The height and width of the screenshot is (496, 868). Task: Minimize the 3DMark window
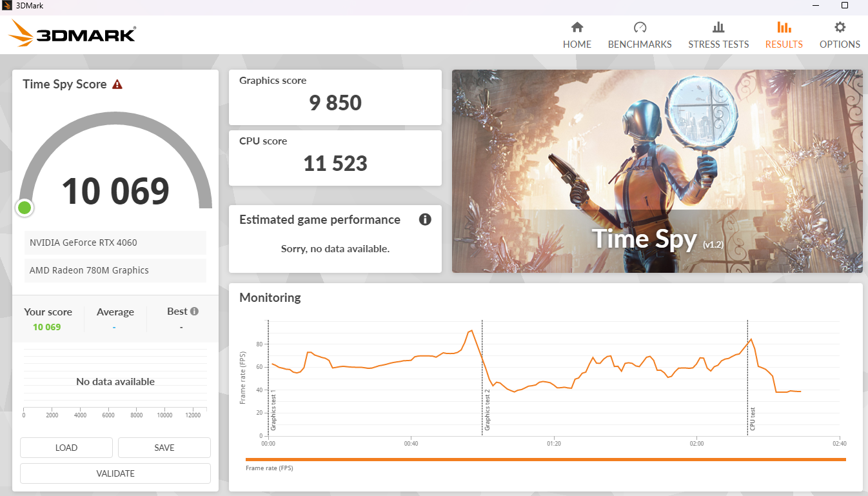(815, 5)
